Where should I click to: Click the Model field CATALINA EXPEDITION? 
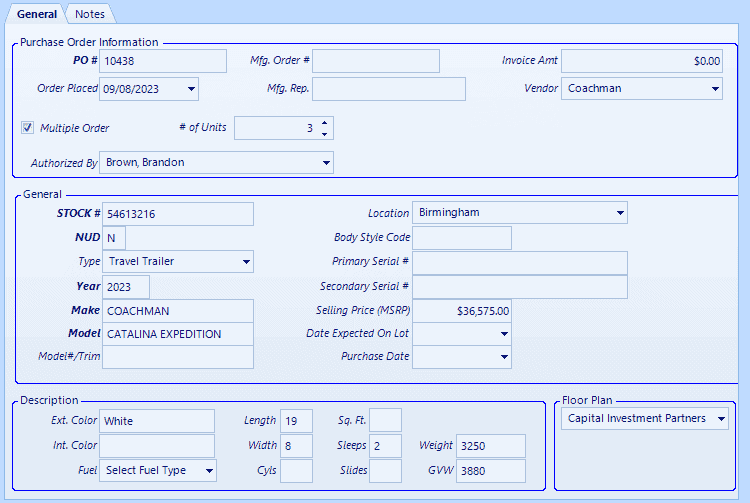pos(178,334)
